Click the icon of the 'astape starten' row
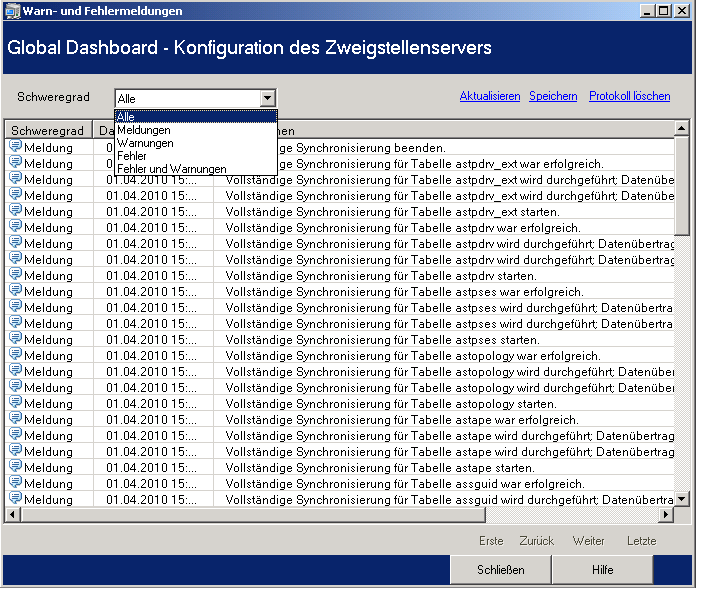 (15, 466)
